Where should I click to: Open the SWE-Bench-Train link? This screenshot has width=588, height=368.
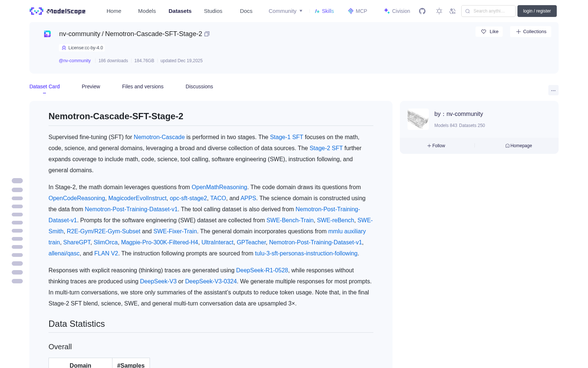pyautogui.click(x=290, y=220)
